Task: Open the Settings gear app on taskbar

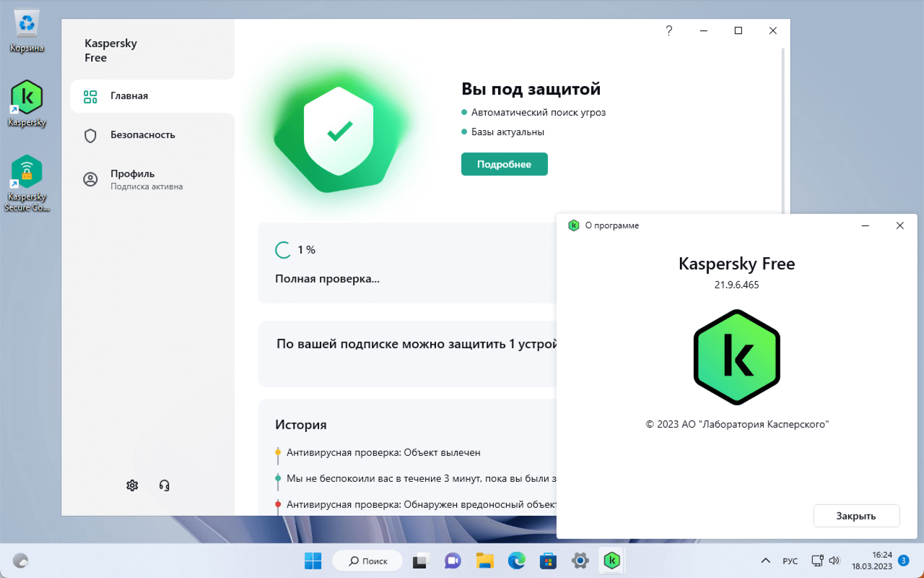Action: click(x=580, y=560)
